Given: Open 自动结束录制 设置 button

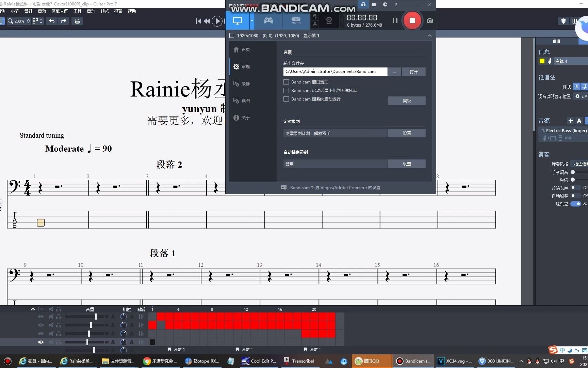Looking at the screenshot, I should pos(407,164).
